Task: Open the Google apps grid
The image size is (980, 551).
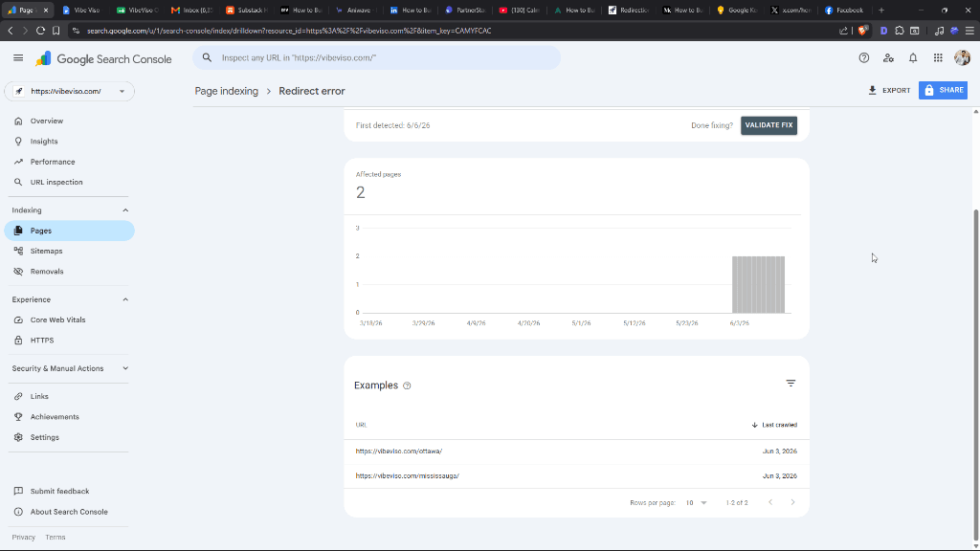Action: click(x=938, y=58)
